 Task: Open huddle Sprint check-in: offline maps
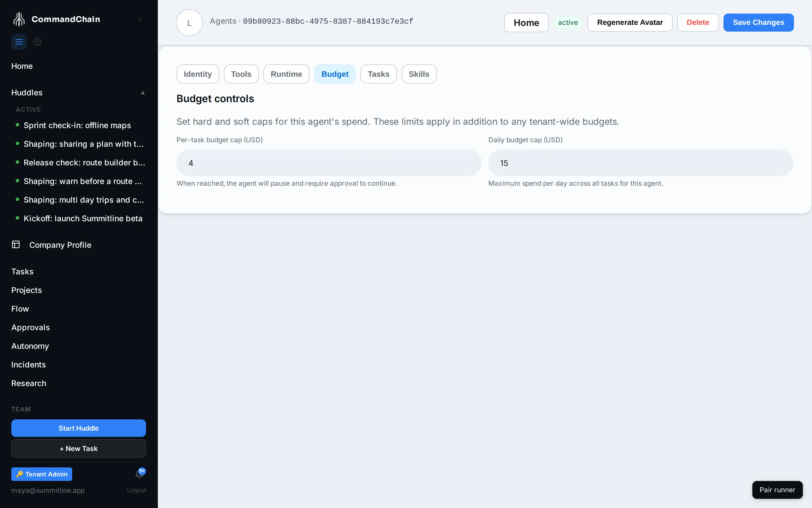tap(77, 125)
